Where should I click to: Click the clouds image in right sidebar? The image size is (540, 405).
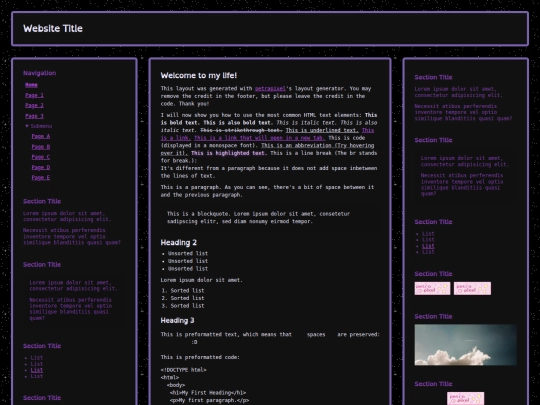click(465, 345)
